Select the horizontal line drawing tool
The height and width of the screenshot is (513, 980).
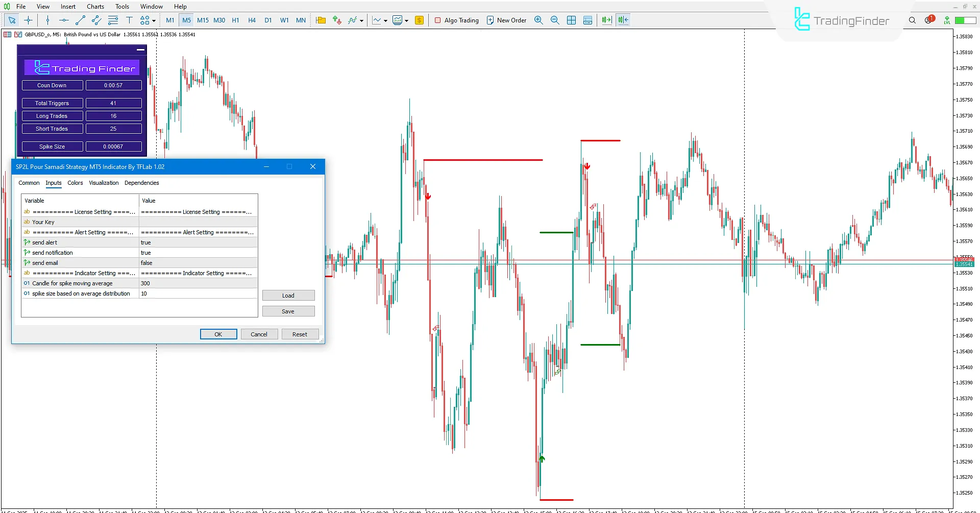tap(64, 20)
